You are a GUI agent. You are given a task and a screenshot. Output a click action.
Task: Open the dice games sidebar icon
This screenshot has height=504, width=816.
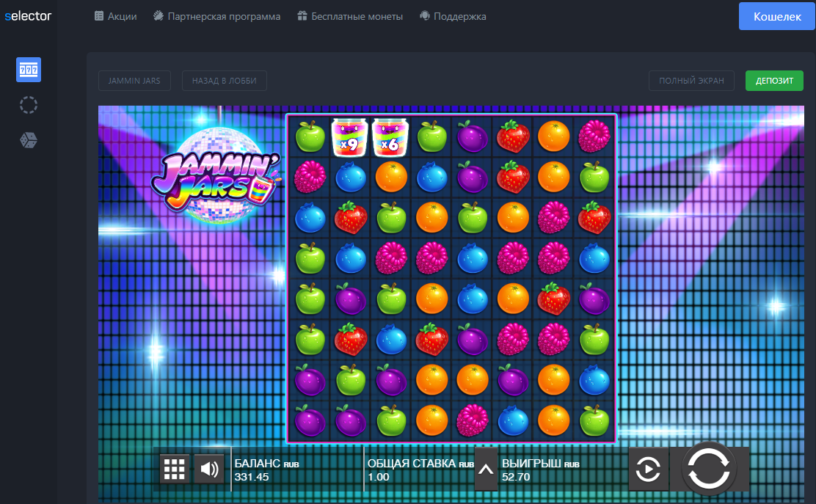pos(29,140)
